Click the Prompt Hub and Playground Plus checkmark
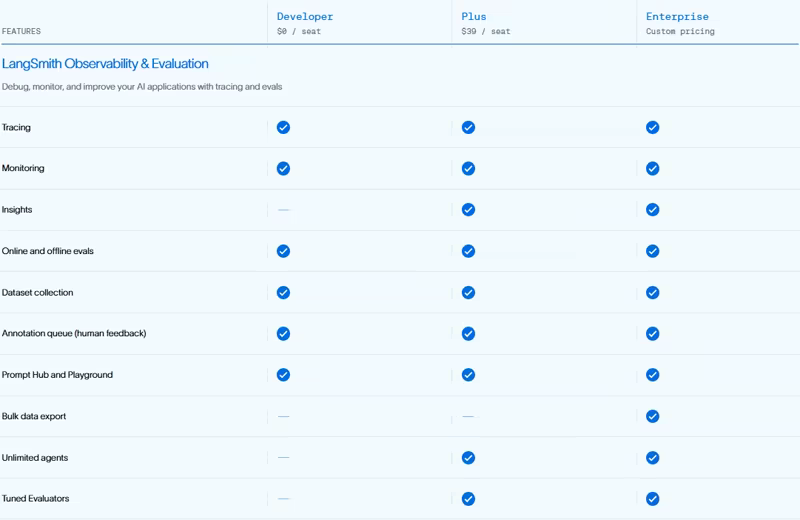Screen dimensions: 800x520 (x=468, y=375)
